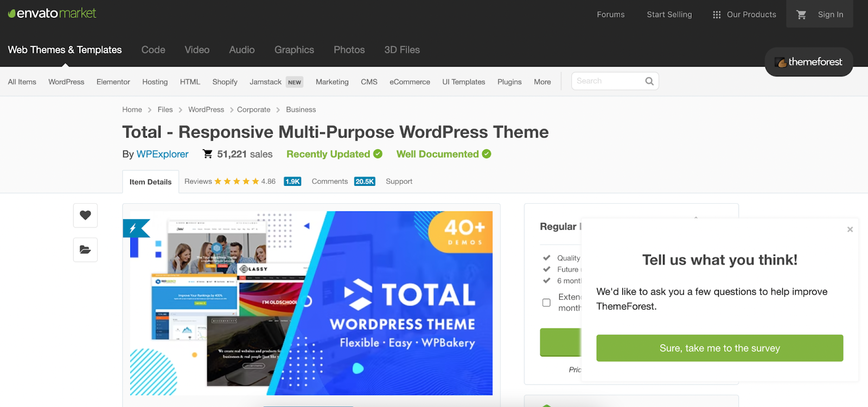
Task: Go to Business breadcrumb
Action: click(x=301, y=109)
